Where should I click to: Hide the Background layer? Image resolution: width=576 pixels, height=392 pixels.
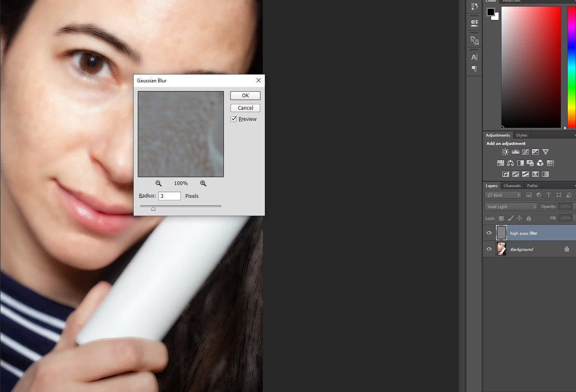[489, 249]
